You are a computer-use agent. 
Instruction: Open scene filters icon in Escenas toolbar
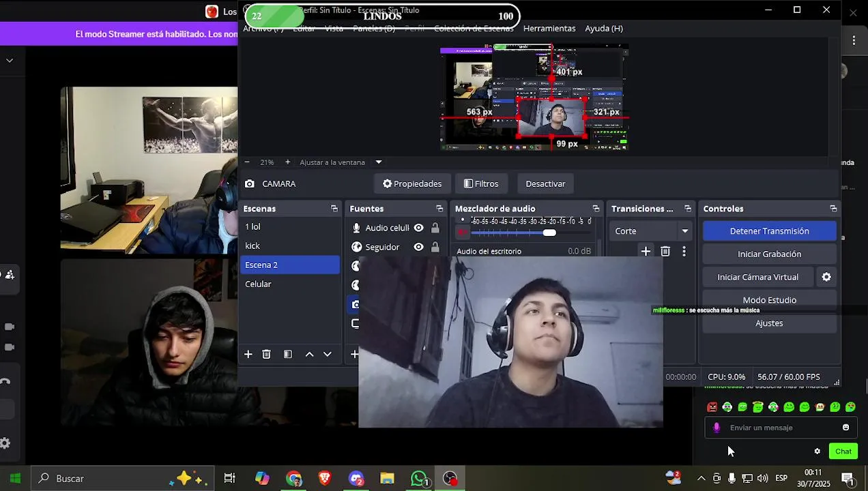pos(288,355)
